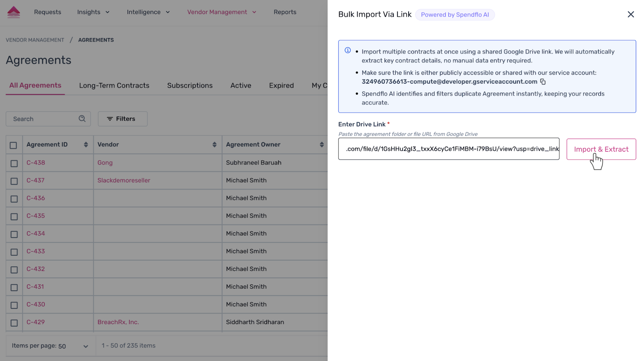The image size is (644, 361).
Task: Click the search magnifier icon
Action: pos(82,119)
